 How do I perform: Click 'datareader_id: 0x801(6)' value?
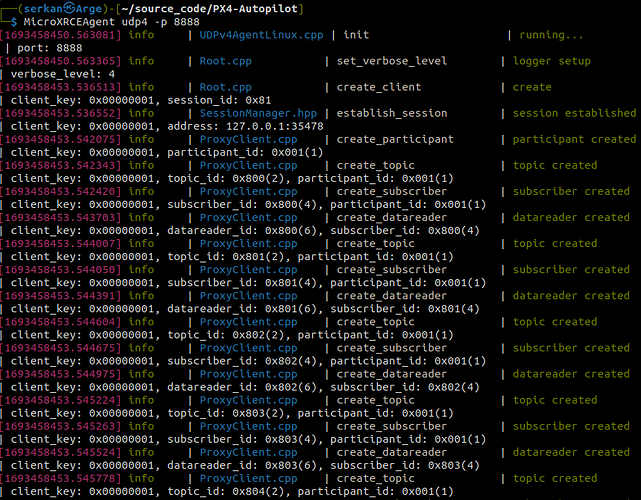pyautogui.click(x=242, y=309)
